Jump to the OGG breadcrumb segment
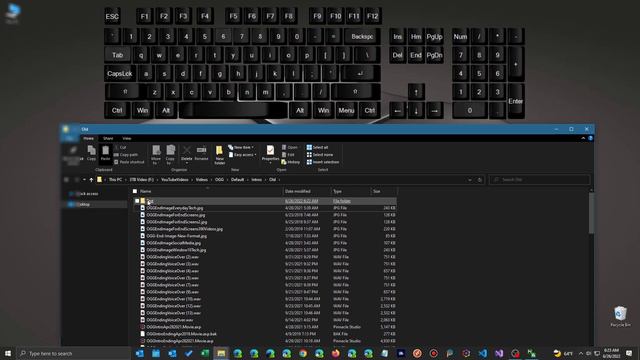Screen dimensions: 640x360 pyautogui.click(x=220, y=180)
